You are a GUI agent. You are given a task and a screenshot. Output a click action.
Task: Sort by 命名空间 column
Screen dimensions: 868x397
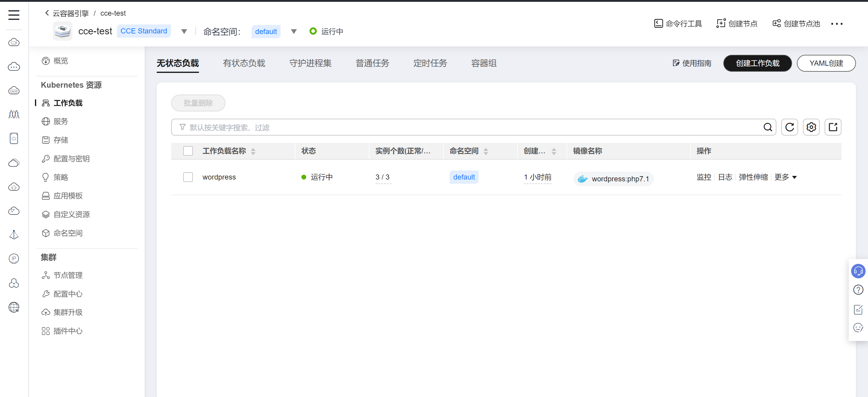[486, 151]
